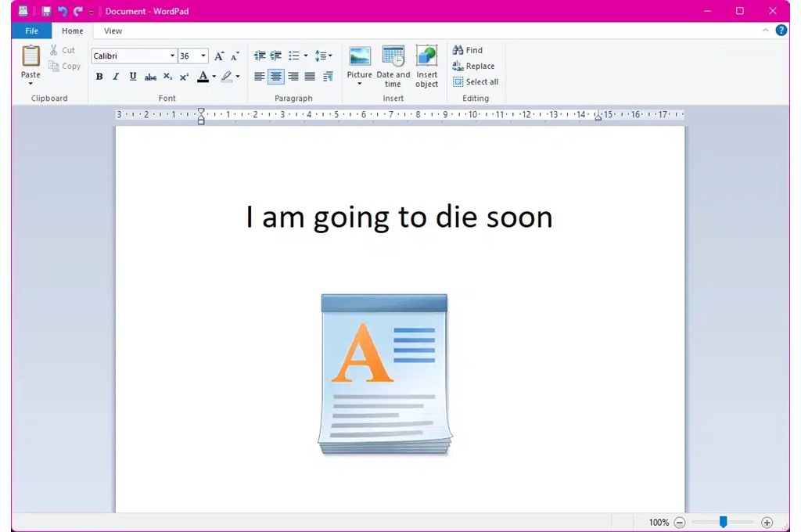Switch to the View tab
This screenshot has height=532, width=801.
click(113, 31)
